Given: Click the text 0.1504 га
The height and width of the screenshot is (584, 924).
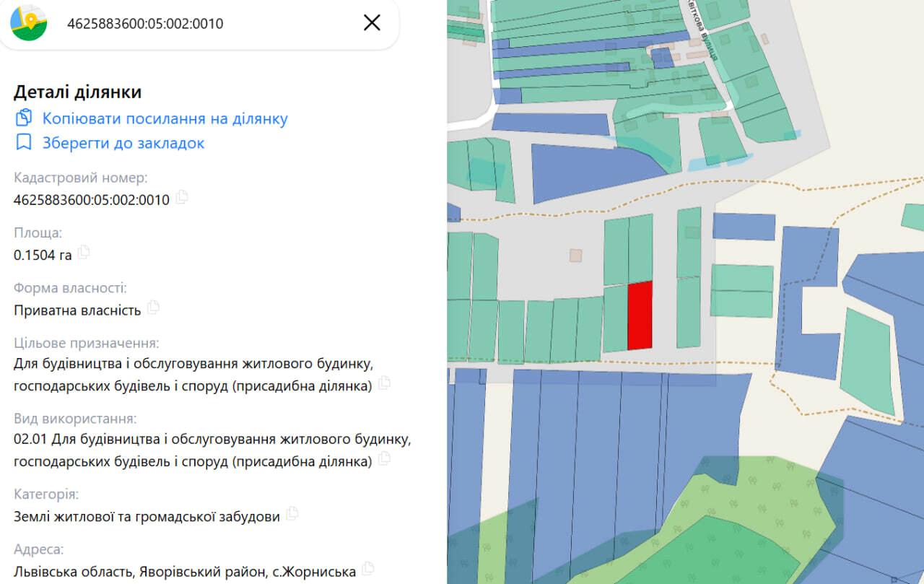Looking at the screenshot, I should [x=43, y=255].
